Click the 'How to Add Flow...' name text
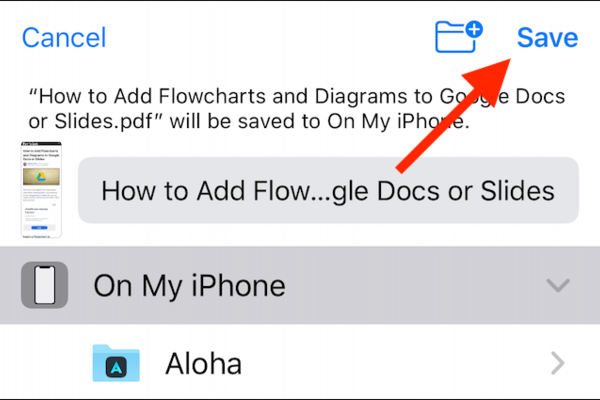 pos(328,191)
